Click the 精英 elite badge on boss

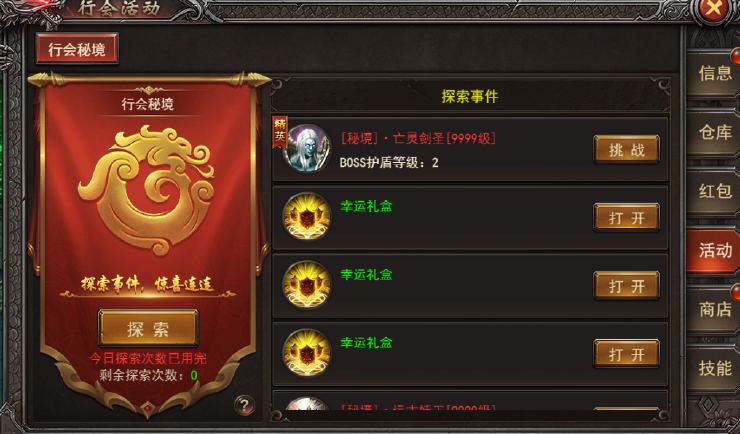[x=280, y=132]
